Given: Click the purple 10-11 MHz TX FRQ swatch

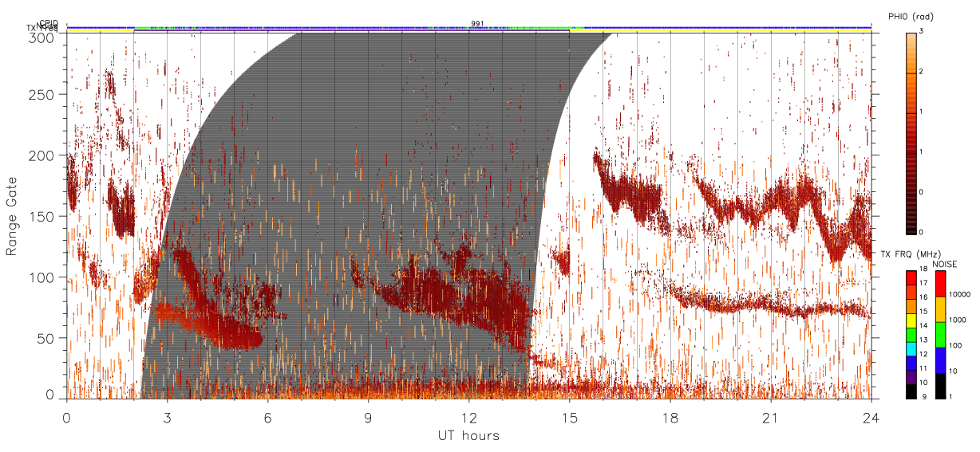Looking at the screenshot, I should tap(911, 378).
